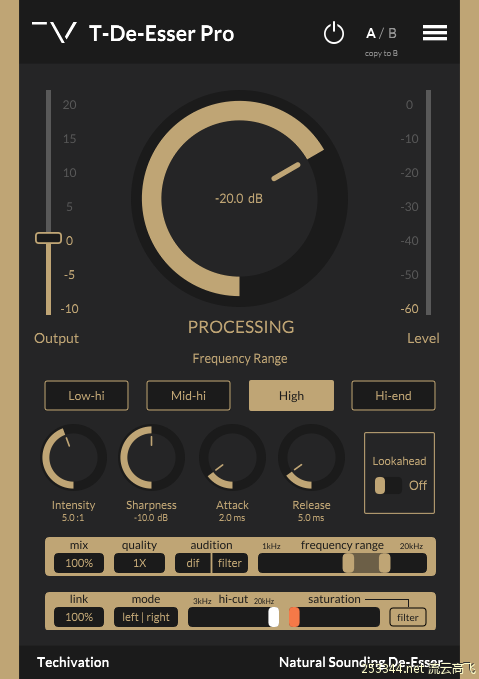Select preset slot A

pos(371,33)
